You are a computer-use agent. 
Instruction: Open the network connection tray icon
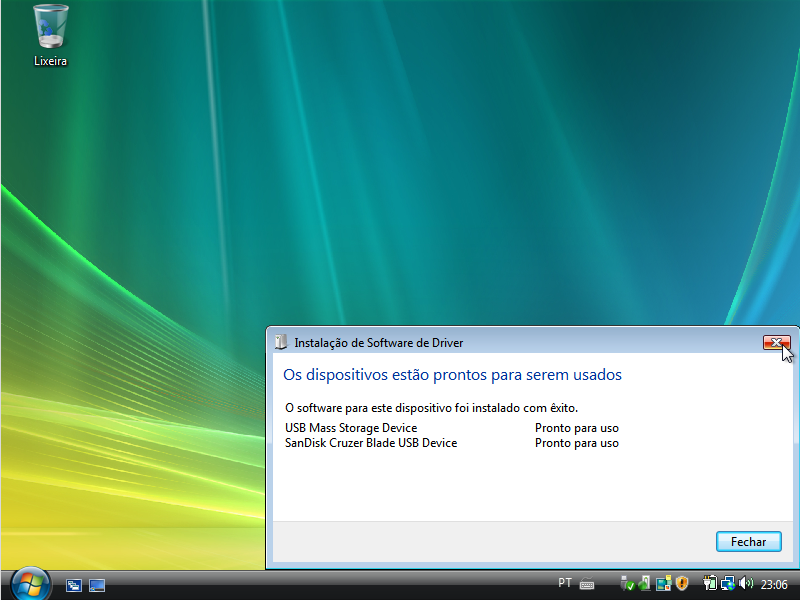pyautogui.click(x=728, y=583)
